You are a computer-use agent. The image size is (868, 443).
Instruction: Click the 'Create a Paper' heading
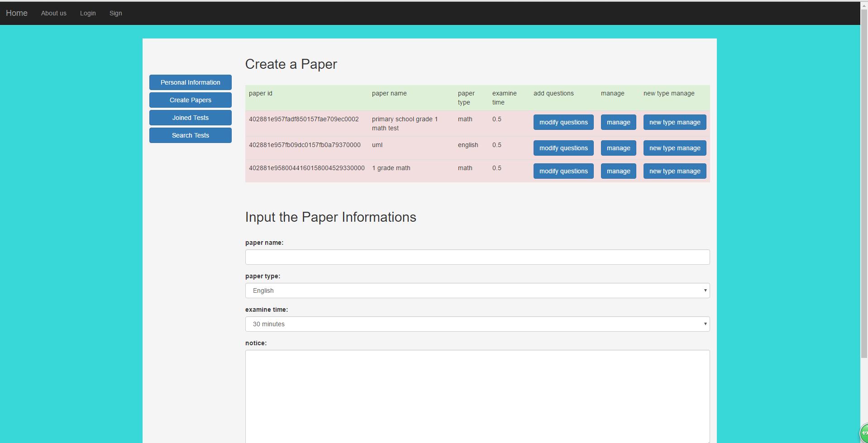click(x=291, y=64)
